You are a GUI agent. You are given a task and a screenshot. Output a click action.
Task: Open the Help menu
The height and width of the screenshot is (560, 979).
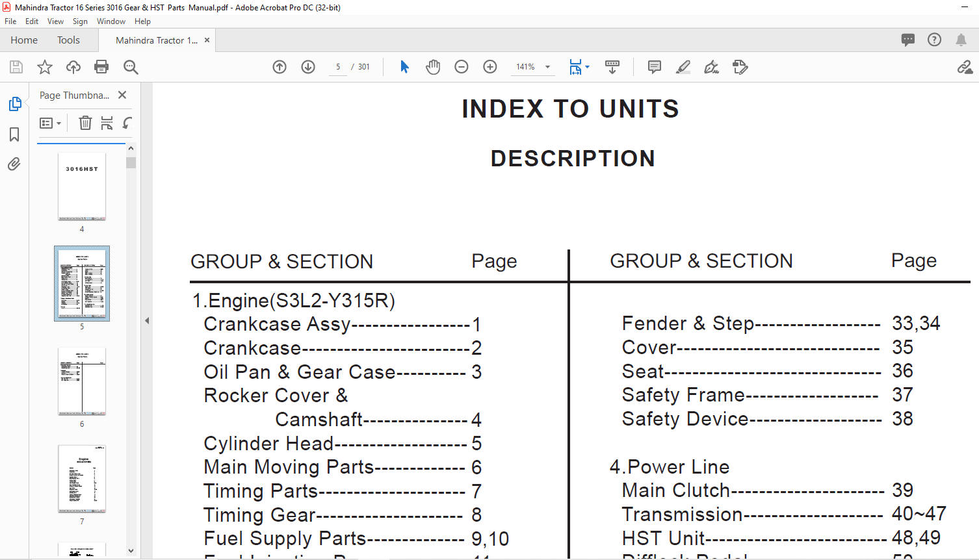pyautogui.click(x=142, y=21)
